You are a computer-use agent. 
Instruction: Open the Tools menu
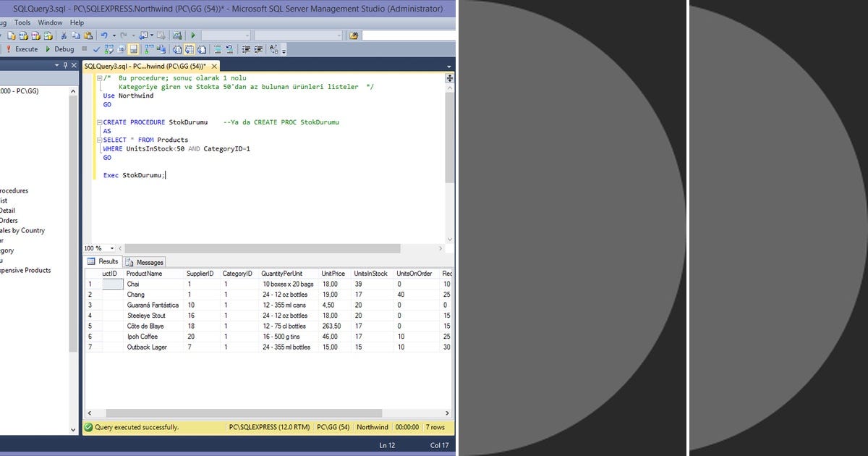pyautogui.click(x=22, y=22)
